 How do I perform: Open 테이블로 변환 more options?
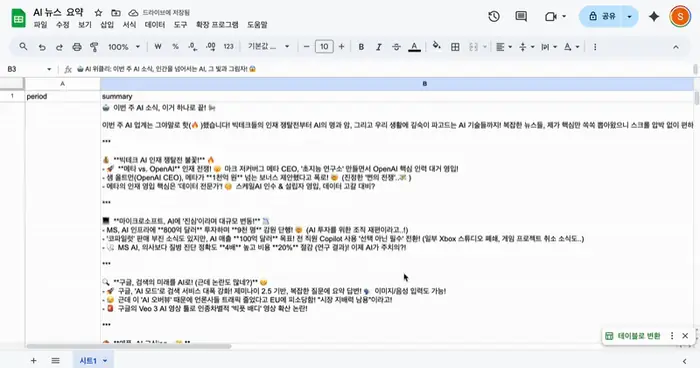pos(672,336)
